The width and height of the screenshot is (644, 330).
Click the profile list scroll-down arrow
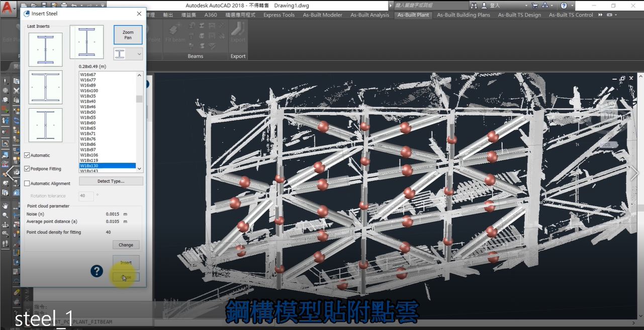[x=139, y=169]
